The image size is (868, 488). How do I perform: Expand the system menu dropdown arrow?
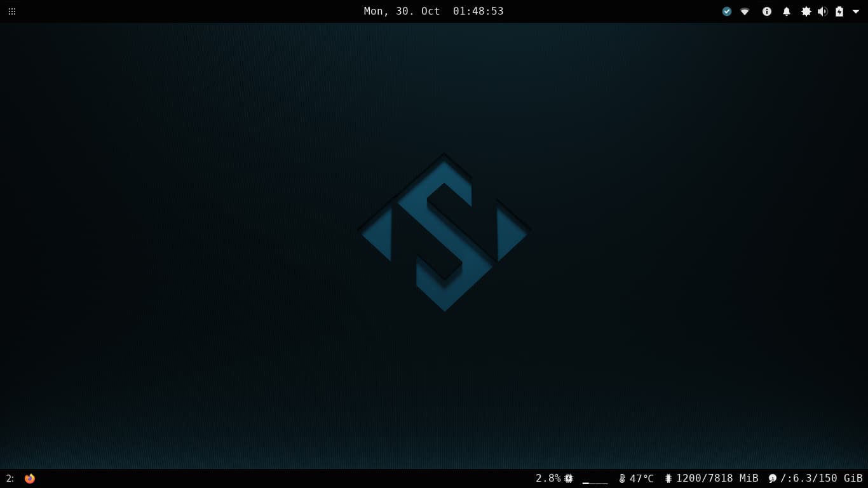856,11
